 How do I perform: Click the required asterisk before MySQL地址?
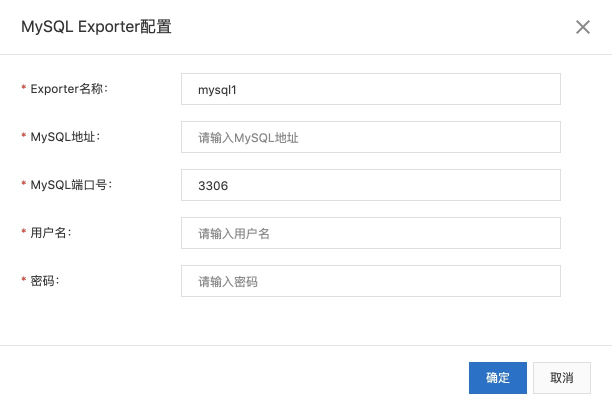click(x=24, y=138)
